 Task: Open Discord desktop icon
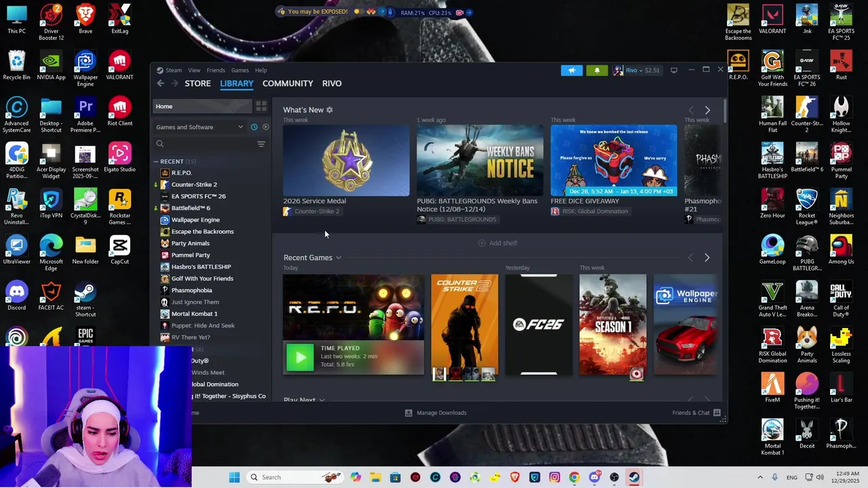pyautogui.click(x=16, y=295)
